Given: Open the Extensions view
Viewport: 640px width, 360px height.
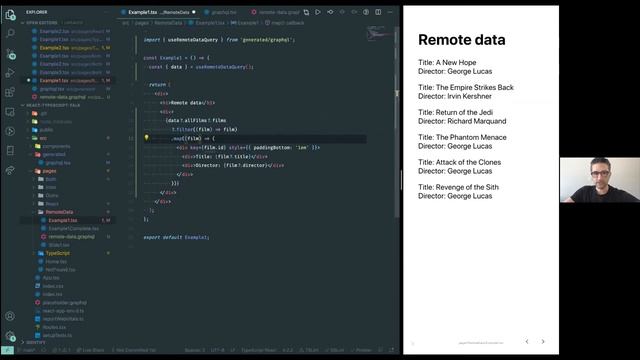Looking at the screenshot, I should point(10,92).
